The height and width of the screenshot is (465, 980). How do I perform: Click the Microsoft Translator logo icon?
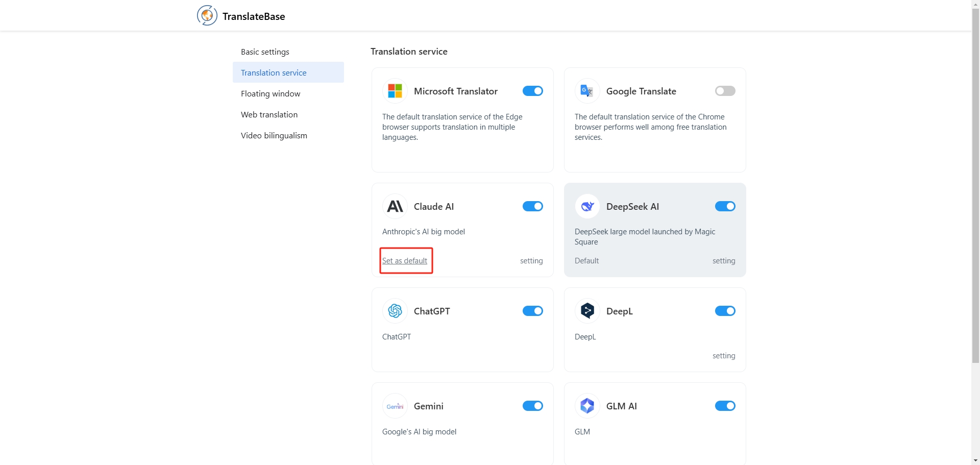pyautogui.click(x=395, y=91)
